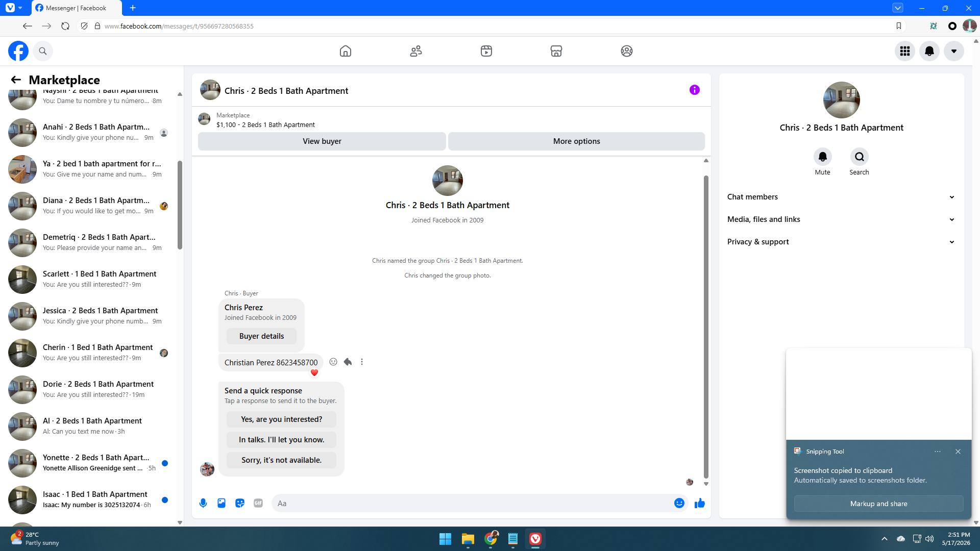Viewport: 980px width, 551px height.
Task: Open Anahi 2 Beds 1 Bath conversation
Action: [x=90, y=133]
